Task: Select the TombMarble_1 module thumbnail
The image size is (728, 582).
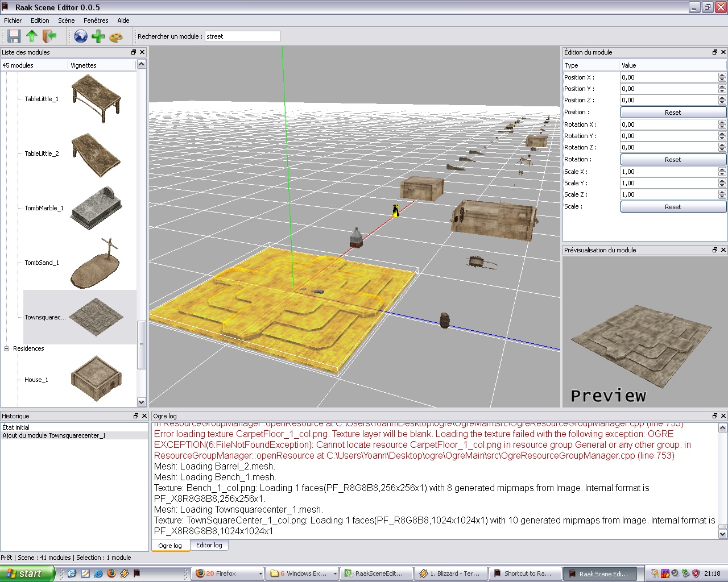Action: [96, 208]
